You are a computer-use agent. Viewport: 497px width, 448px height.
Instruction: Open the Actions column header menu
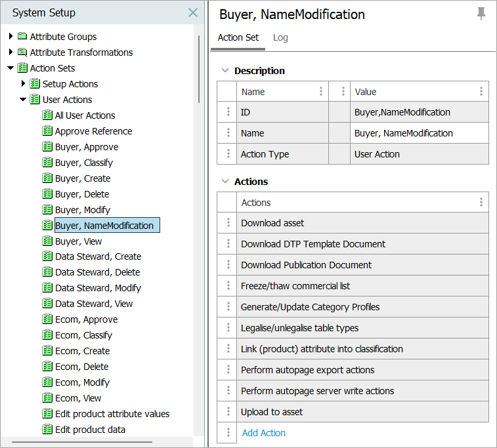(x=481, y=203)
